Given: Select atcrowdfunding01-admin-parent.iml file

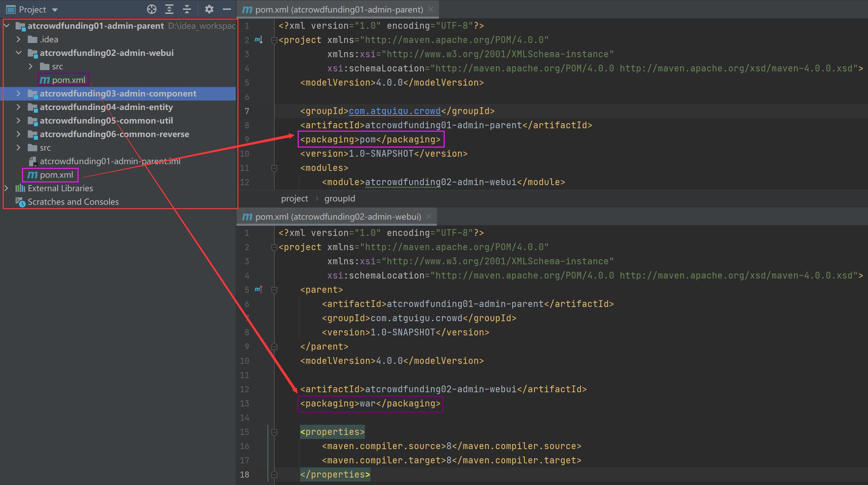Looking at the screenshot, I should 110,161.
